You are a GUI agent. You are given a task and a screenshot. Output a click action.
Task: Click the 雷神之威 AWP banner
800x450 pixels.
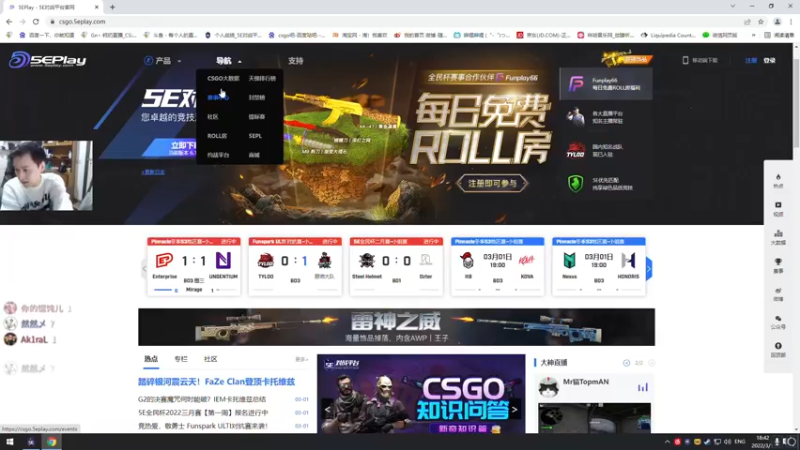point(396,327)
